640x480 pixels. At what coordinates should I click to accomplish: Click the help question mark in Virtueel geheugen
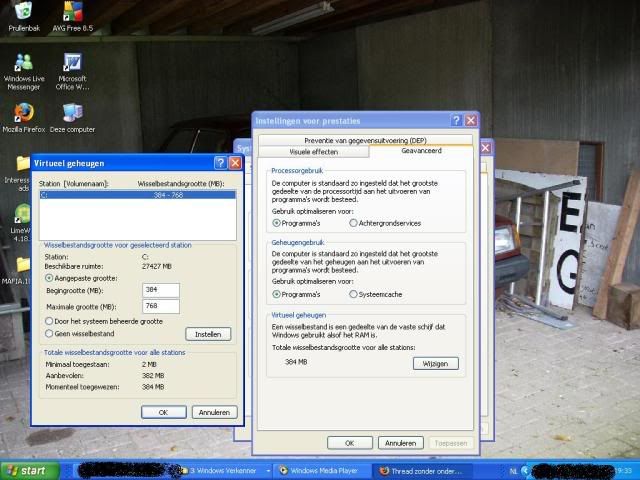pos(219,163)
